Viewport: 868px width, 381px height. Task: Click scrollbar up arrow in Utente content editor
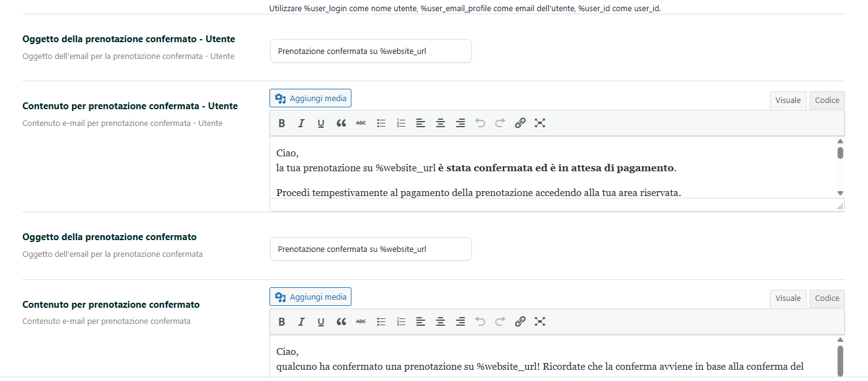coord(840,141)
